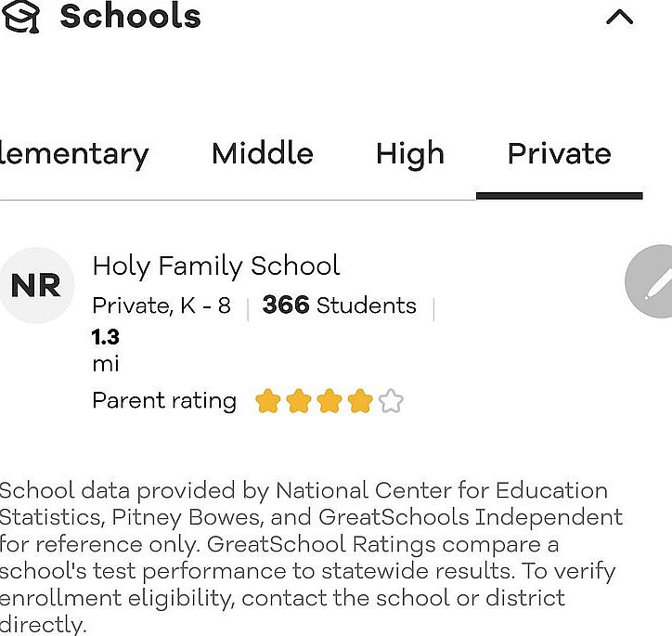
Task: Click the 366 Students count
Action: click(x=339, y=305)
